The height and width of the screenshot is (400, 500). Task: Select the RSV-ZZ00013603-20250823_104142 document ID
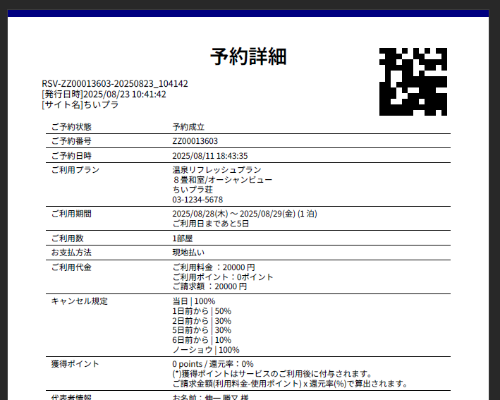(x=115, y=84)
